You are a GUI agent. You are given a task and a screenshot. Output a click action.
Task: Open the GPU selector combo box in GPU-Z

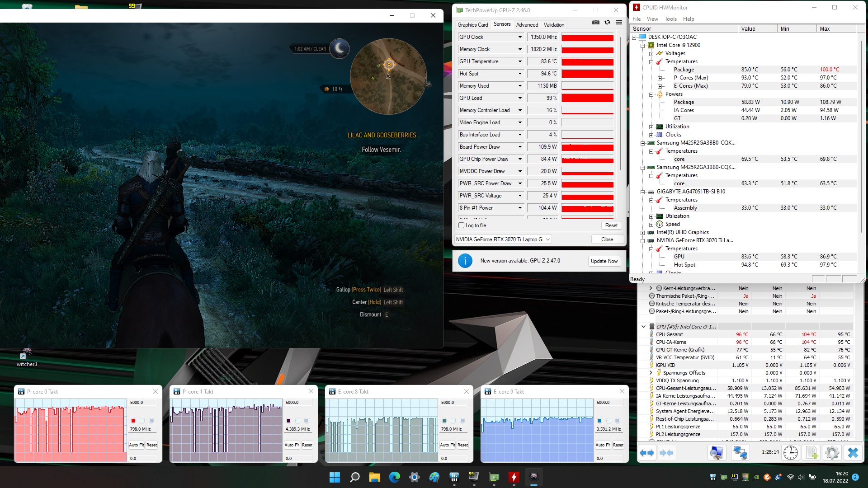503,239
